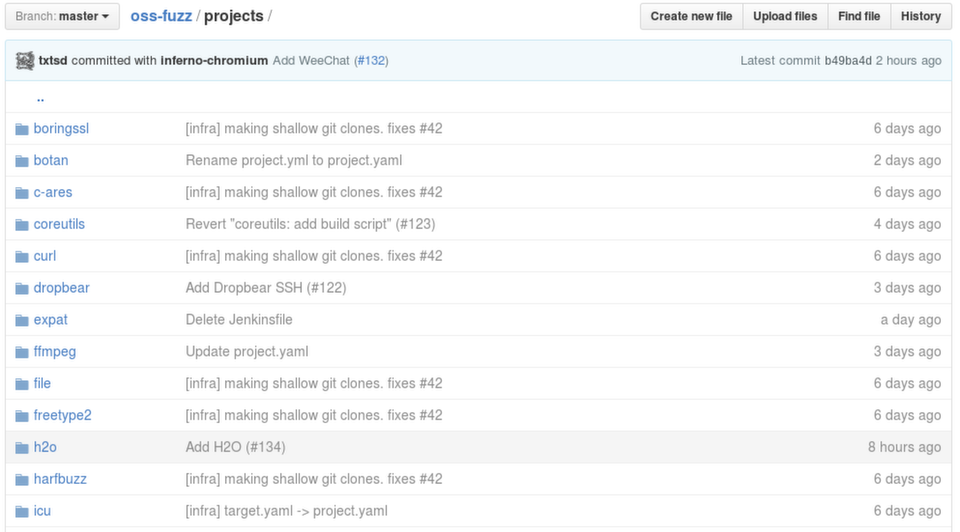Image resolution: width=960 pixels, height=532 pixels.
Task: Click the icu folder icon
Action: coord(22,511)
